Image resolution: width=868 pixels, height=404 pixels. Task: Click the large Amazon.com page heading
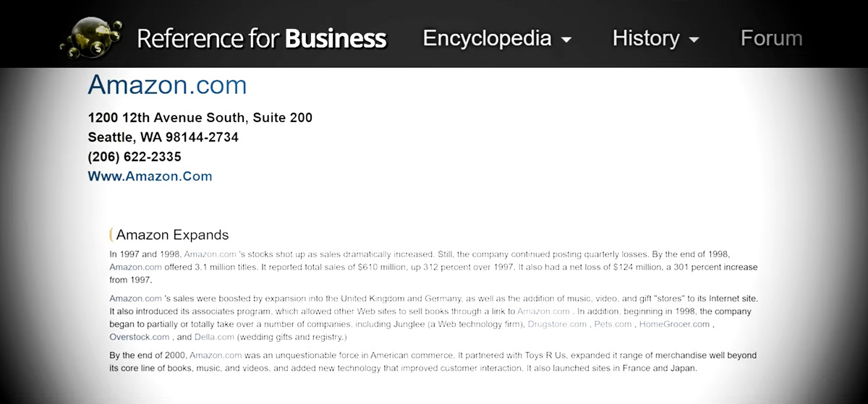167,85
